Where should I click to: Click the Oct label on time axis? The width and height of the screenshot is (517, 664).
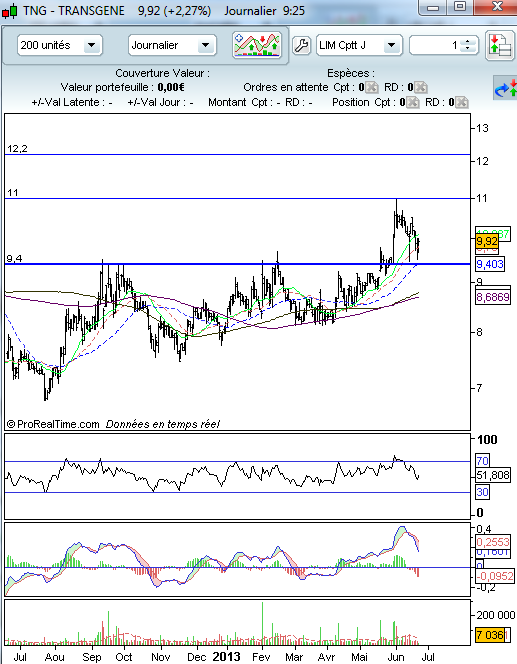(x=124, y=657)
